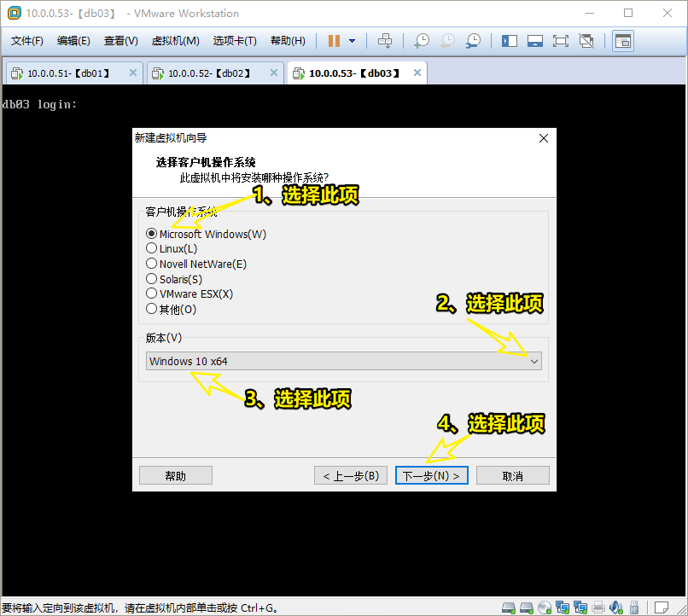
Task: Go back with the 上一步(B) button
Action: (351, 475)
